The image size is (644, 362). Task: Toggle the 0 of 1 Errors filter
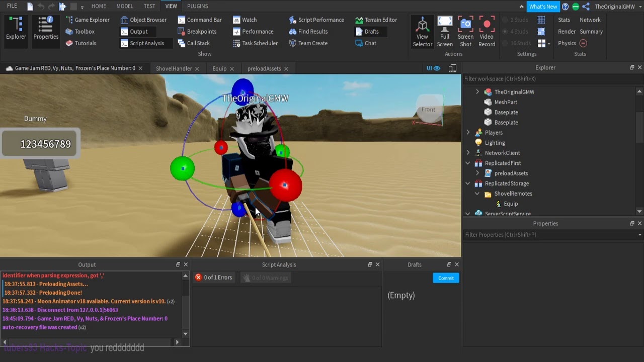coord(214,278)
